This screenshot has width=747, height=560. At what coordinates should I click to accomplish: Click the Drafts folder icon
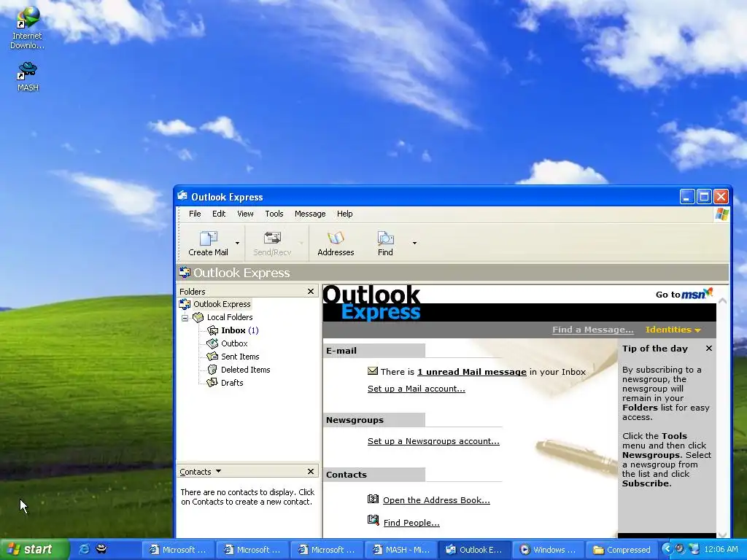(x=212, y=383)
